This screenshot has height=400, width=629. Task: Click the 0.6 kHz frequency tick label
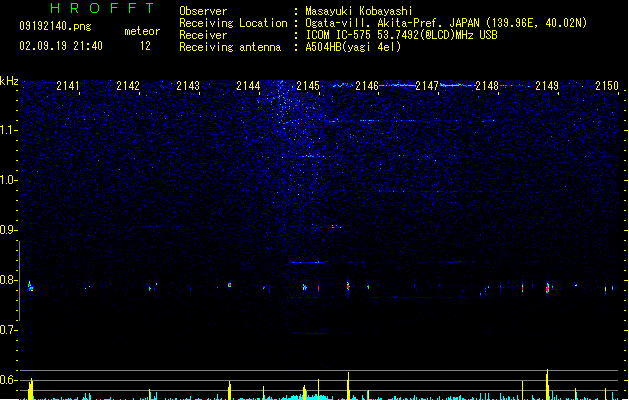coord(8,380)
